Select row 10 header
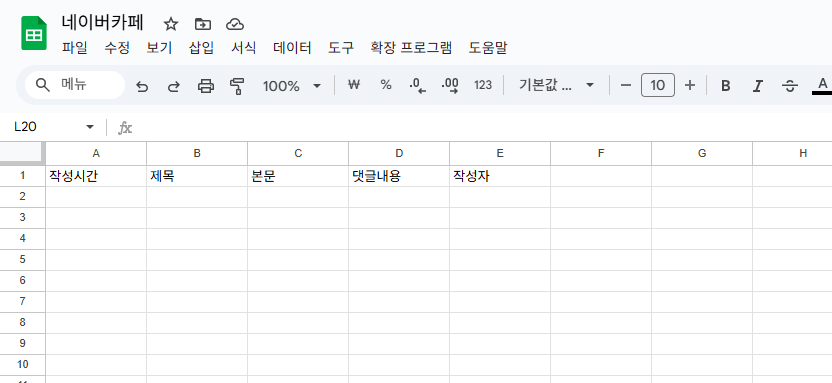This screenshot has width=832, height=383. (23, 365)
